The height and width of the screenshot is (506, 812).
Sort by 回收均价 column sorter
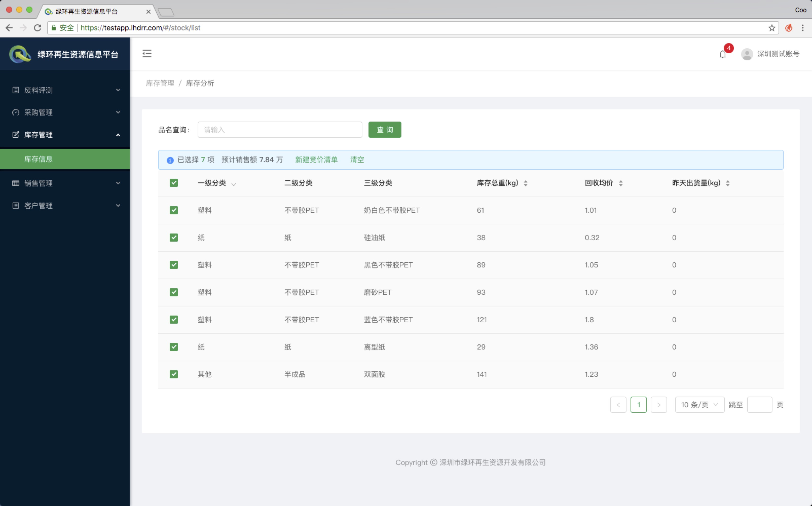[x=620, y=183]
